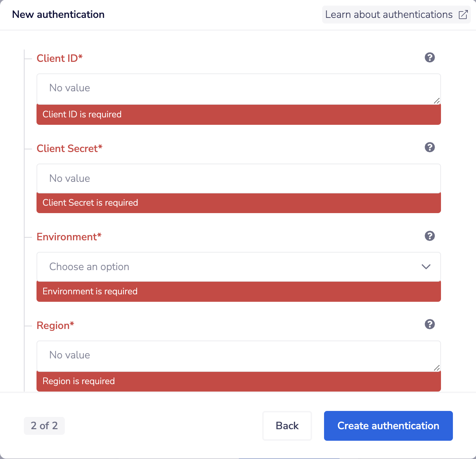Viewport: 476px width, 459px height.
Task: Click the Create authentication button
Action: pos(388,426)
